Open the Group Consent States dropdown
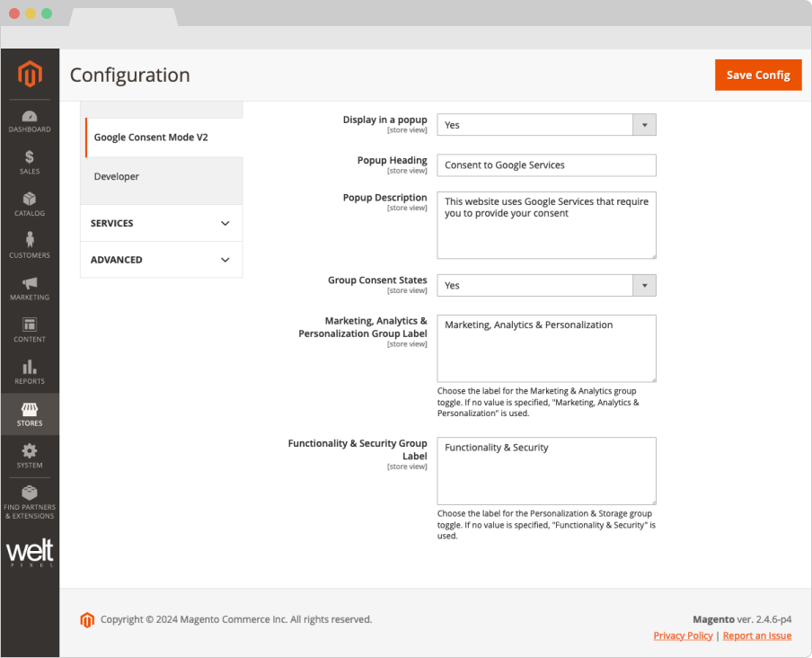The image size is (812, 658). click(546, 286)
